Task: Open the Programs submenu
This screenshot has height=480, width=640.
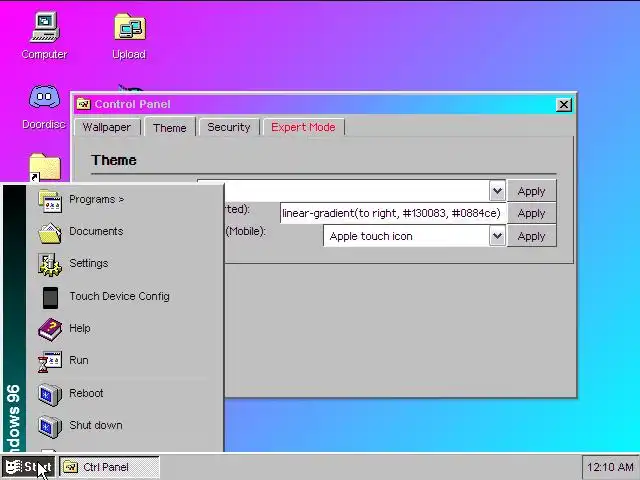Action: (124, 200)
